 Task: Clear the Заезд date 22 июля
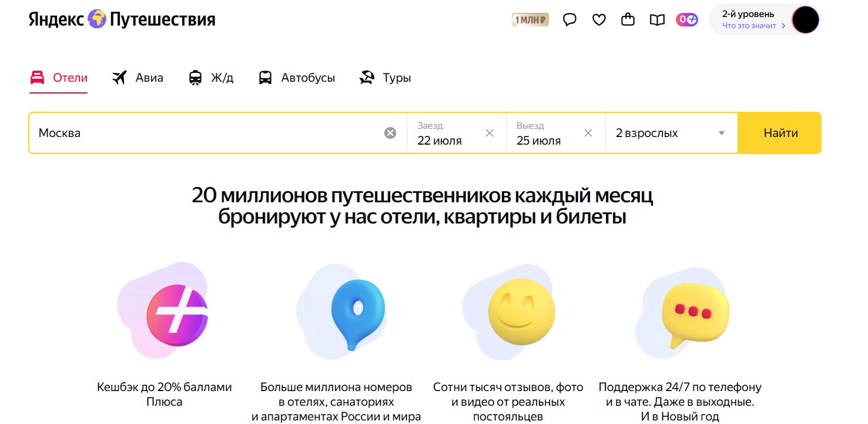click(x=490, y=133)
